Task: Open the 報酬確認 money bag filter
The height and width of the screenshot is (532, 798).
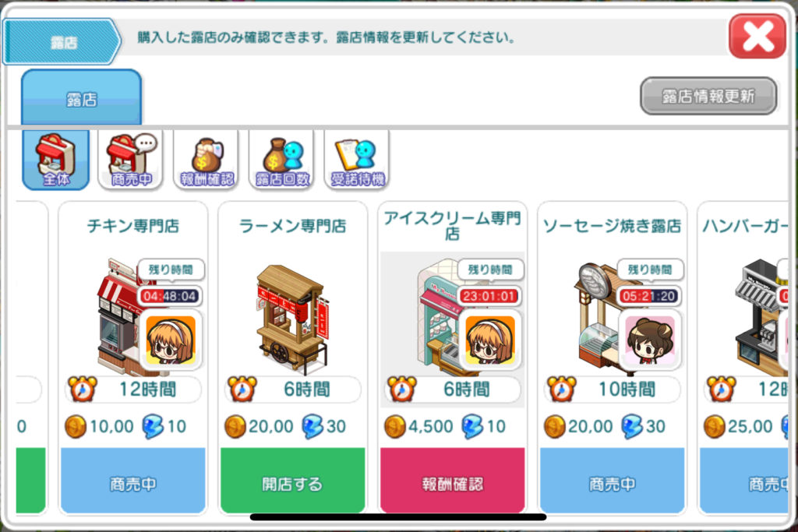Action: [x=206, y=159]
